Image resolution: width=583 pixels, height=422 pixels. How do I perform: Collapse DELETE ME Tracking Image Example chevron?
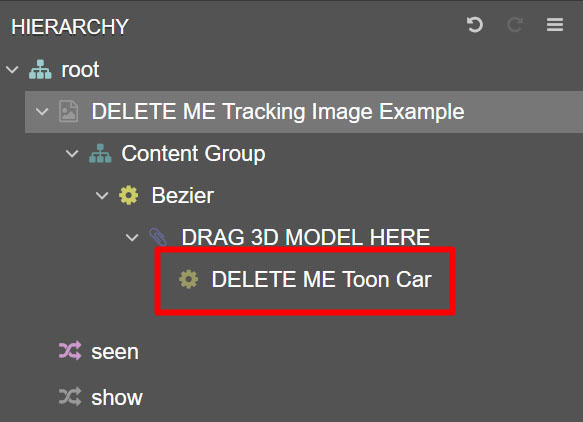[x=42, y=112]
